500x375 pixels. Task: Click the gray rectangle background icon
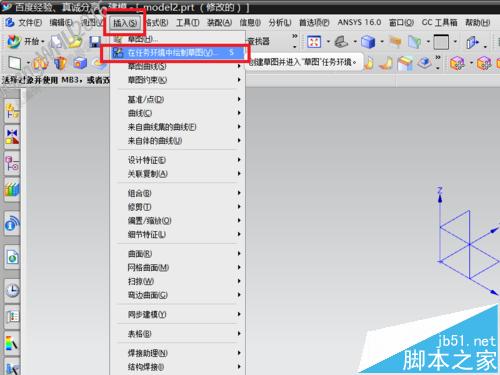441,42
